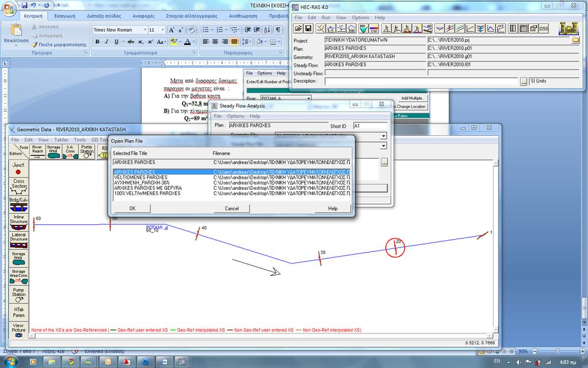
Task: Click the DSS data icon
Action: pos(544,29)
